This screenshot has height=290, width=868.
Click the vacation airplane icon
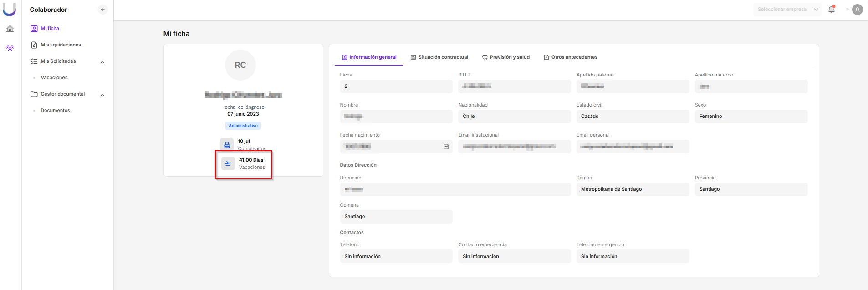[x=228, y=163]
